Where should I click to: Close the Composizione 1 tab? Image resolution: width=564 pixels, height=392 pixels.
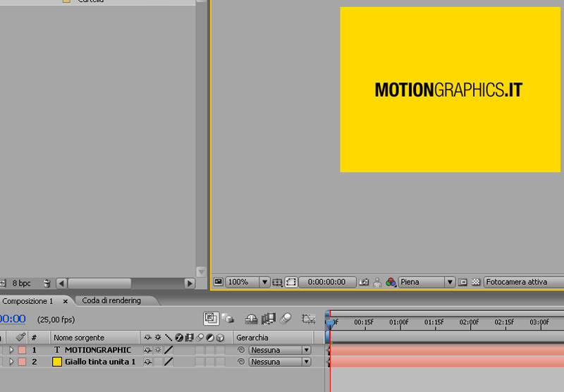point(66,301)
